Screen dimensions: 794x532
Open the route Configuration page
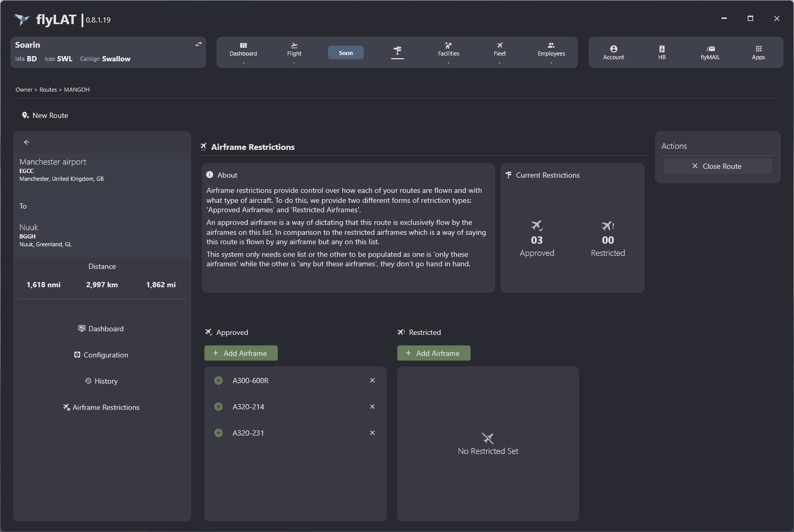pyautogui.click(x=101, y=355)
